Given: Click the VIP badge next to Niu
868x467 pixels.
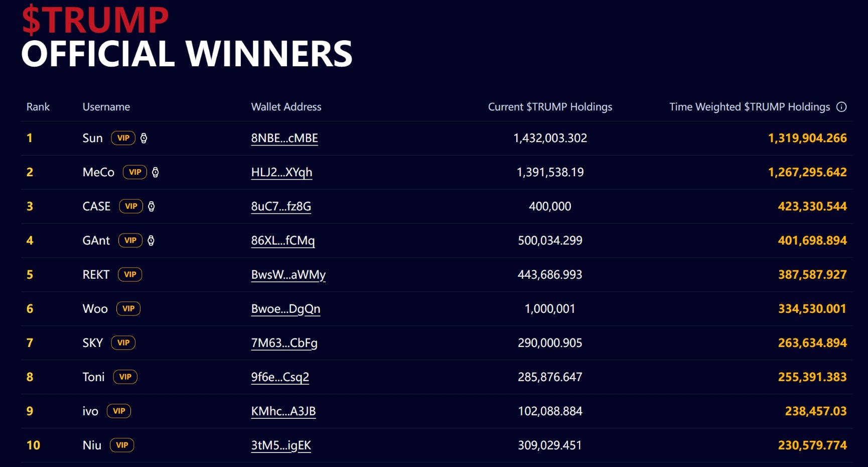Looking at the screenshot, I should [x=122, y=445].
